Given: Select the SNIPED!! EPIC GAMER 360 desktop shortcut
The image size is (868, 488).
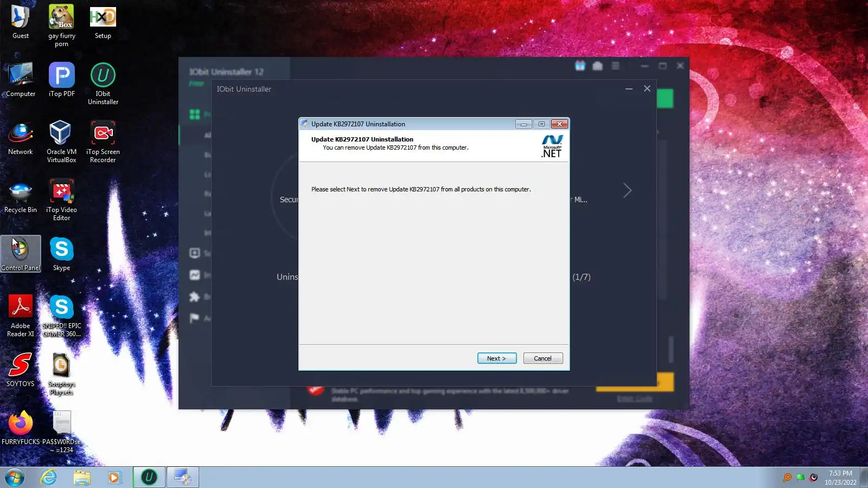Looking at the screenshot, I should (62, 316).
